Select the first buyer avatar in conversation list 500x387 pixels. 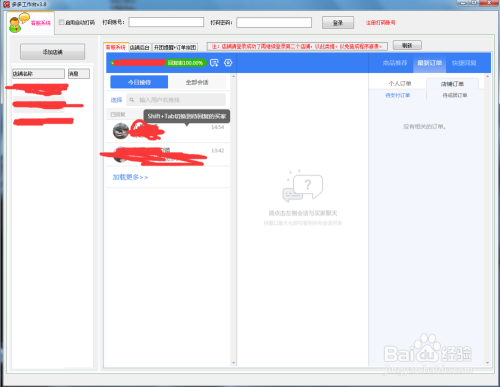coord(121,131)
